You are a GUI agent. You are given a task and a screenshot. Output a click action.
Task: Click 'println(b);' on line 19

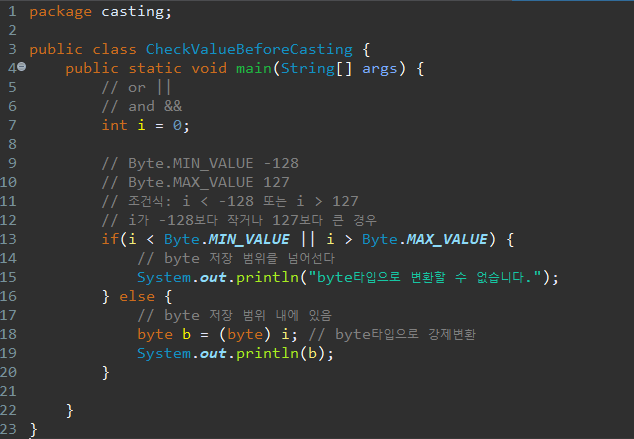coord(285,354)
